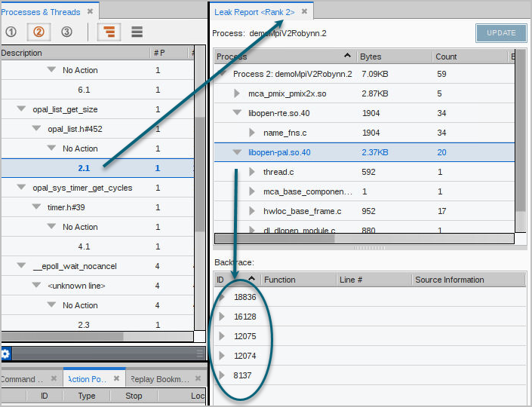This screenshot has height=407, width=532.
Task: Select the level 1 grouping icon
Action: tap(11, 32)
